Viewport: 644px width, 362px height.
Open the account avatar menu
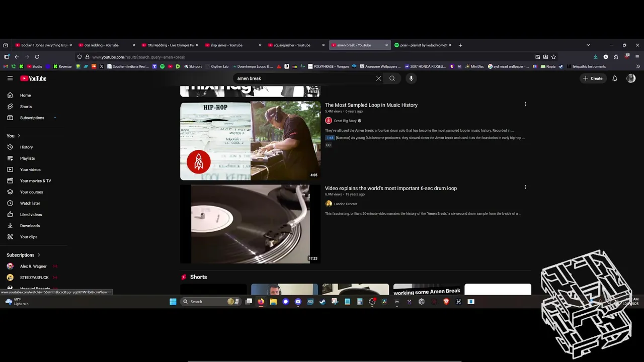[x=631, y=78]
